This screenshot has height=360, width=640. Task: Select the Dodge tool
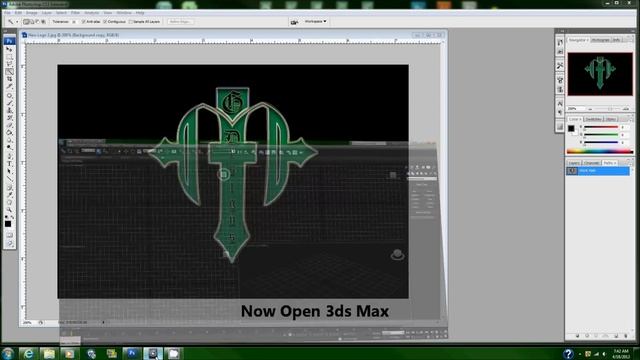(x=9, y=147)
